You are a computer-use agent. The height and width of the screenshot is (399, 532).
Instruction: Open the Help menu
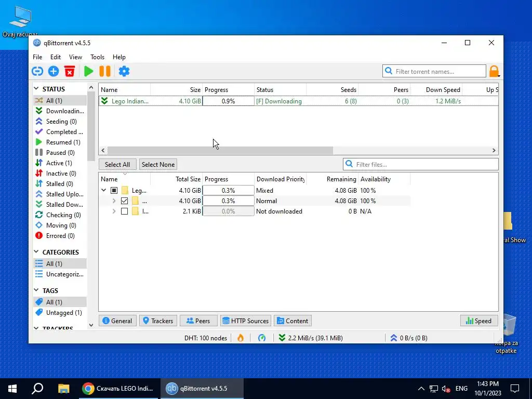(x=119, y=57)
